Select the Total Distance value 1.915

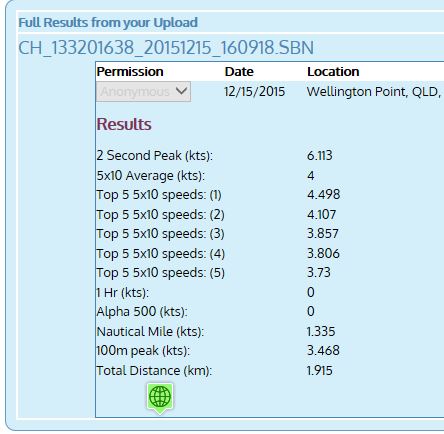(x=319, y=371)
